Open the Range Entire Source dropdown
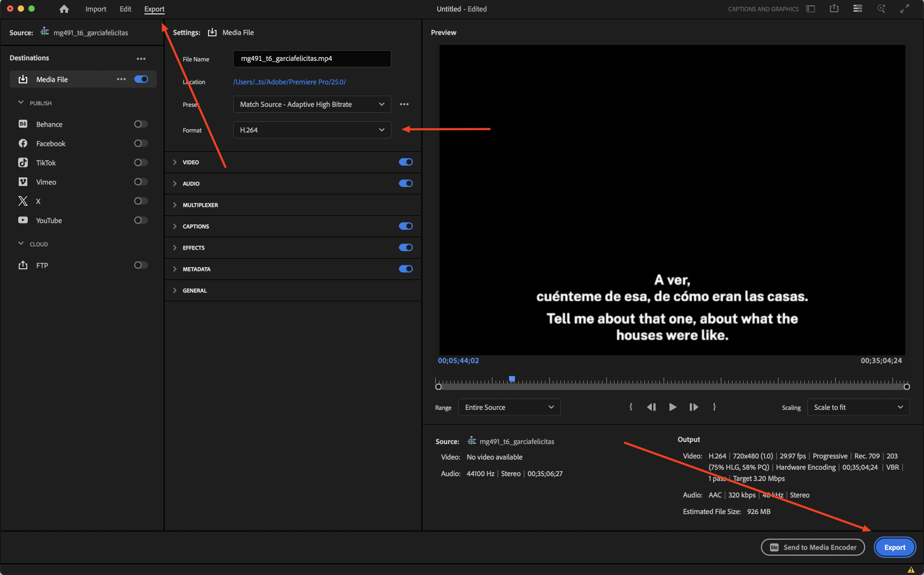This screenshot has width=924, height=575. (x=509, y=407)
